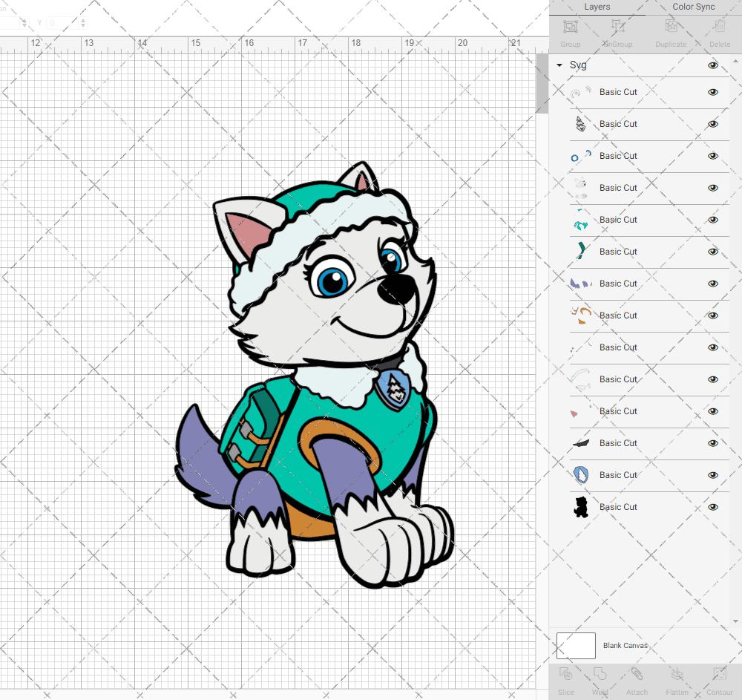Toggle visibility of dark green strap layer

pyautogui.click(x=712, y=252)
